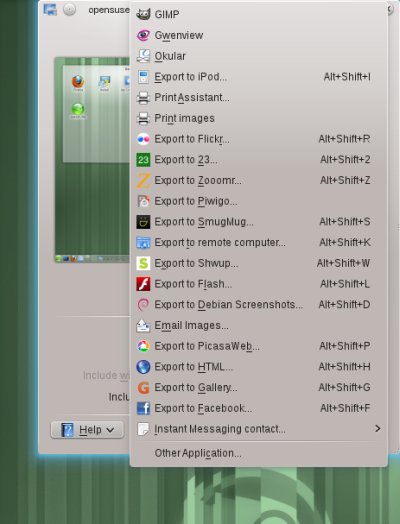Select Okular menu entry

coord(258,56)
